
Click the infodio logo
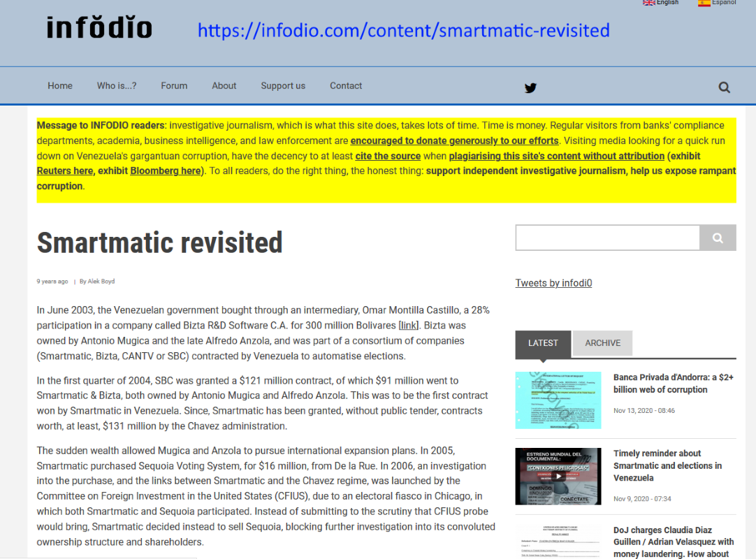(99, 29)
